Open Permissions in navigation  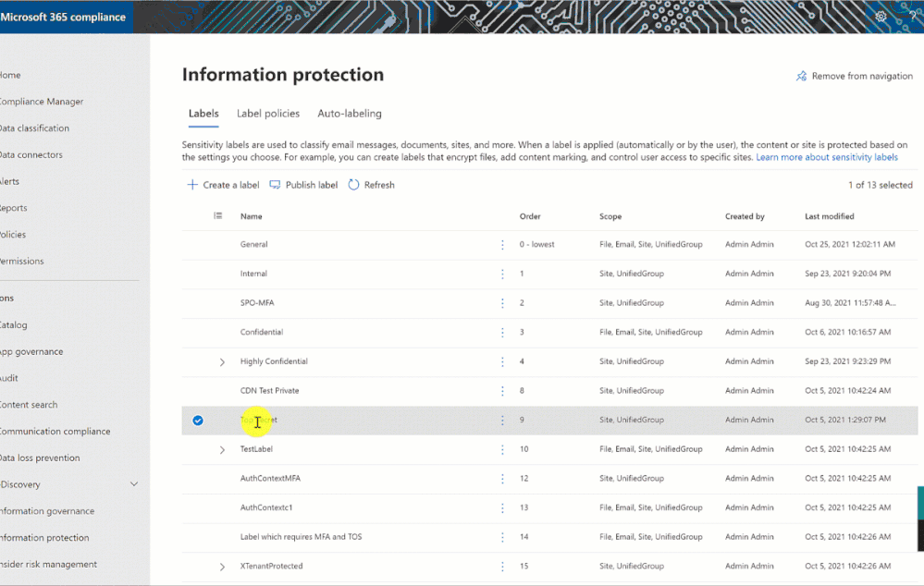click(22, 261)
